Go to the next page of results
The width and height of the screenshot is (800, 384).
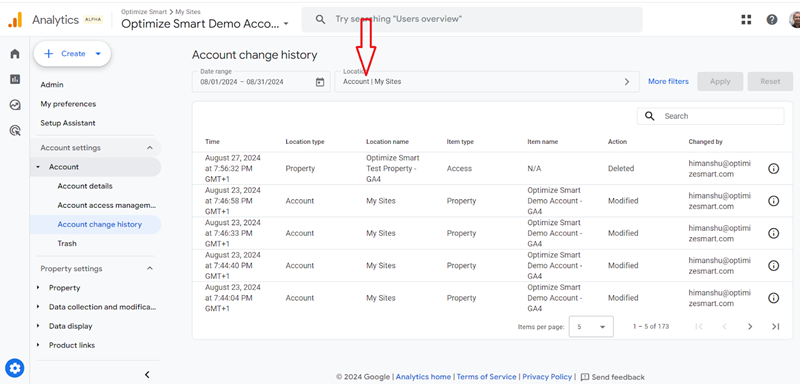(x=750, y=326)
